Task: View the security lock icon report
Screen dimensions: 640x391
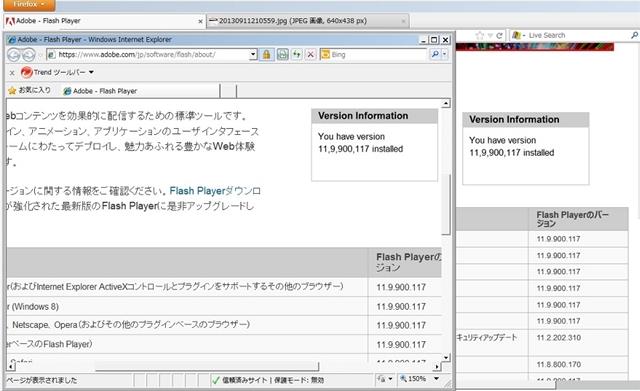Action: 267,55
